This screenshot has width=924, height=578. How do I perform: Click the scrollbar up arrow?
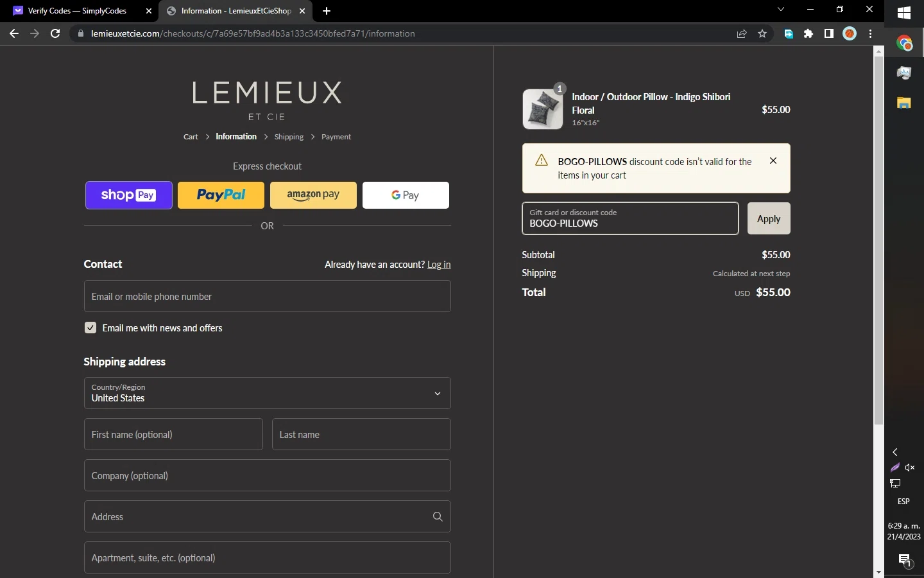pos(878,51)
